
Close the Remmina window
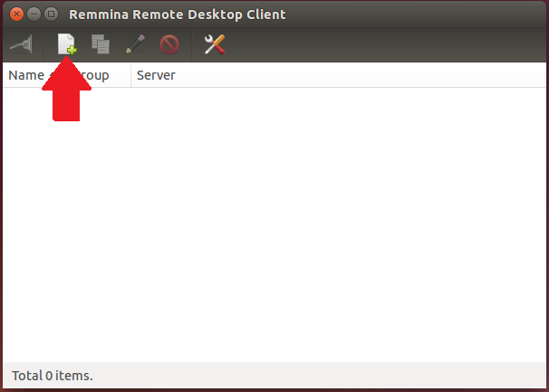coord(16,14)
